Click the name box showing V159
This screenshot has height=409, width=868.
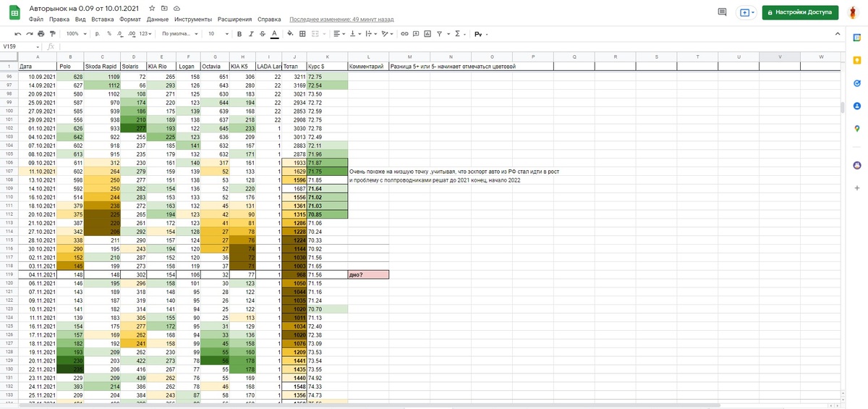(19, 46)
